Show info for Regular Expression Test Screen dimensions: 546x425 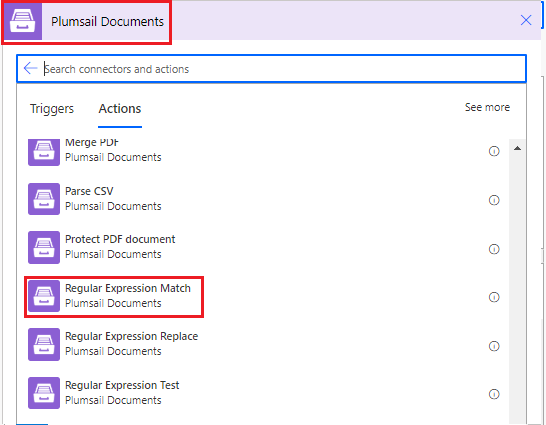[494, 394]
